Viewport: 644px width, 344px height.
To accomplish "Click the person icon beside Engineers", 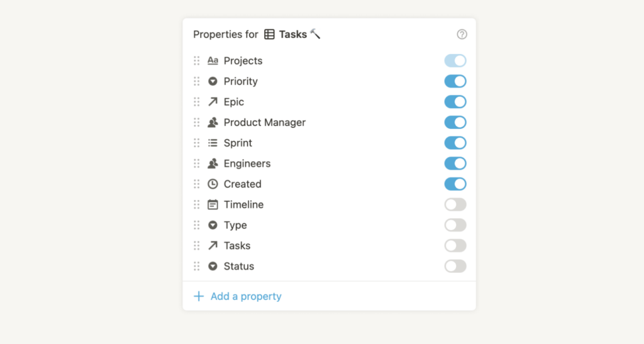I will tap(213, 164).
